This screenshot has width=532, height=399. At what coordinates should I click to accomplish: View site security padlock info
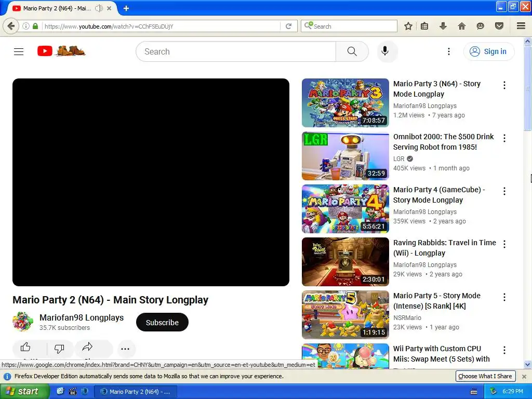coord(35,26)
